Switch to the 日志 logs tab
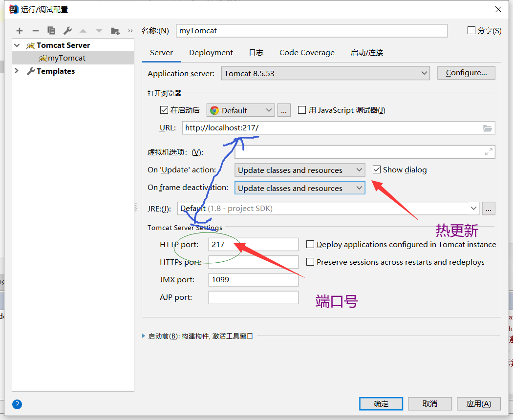513x420 pixels. pyautogui.click(x=256, y=53)
